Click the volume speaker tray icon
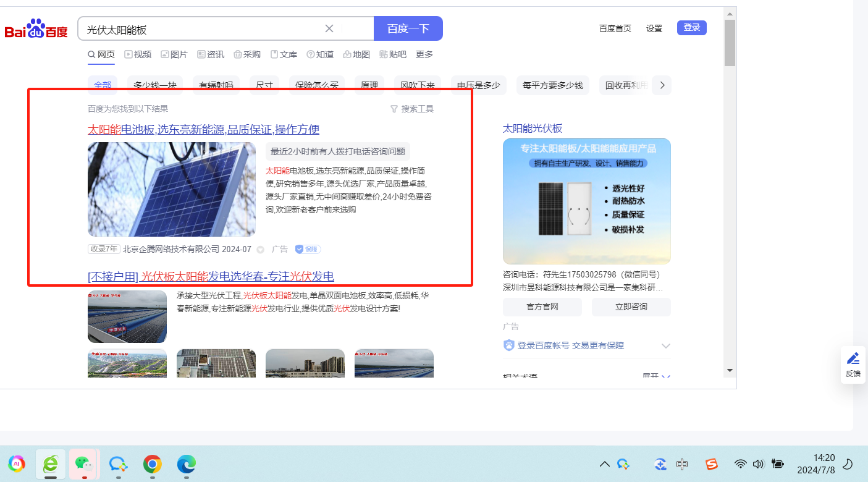Image resolution: width=868 pixels, height=482 pixels. [x=759, y=464]
